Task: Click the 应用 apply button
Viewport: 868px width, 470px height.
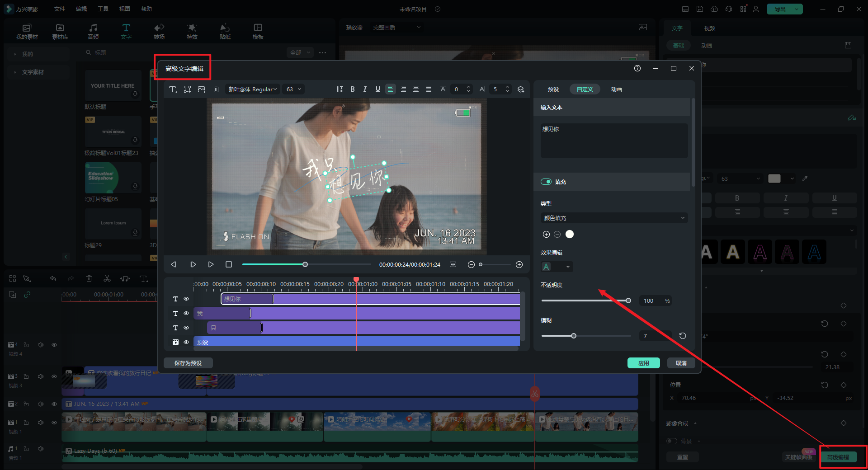Action: [x=644, y=363]
